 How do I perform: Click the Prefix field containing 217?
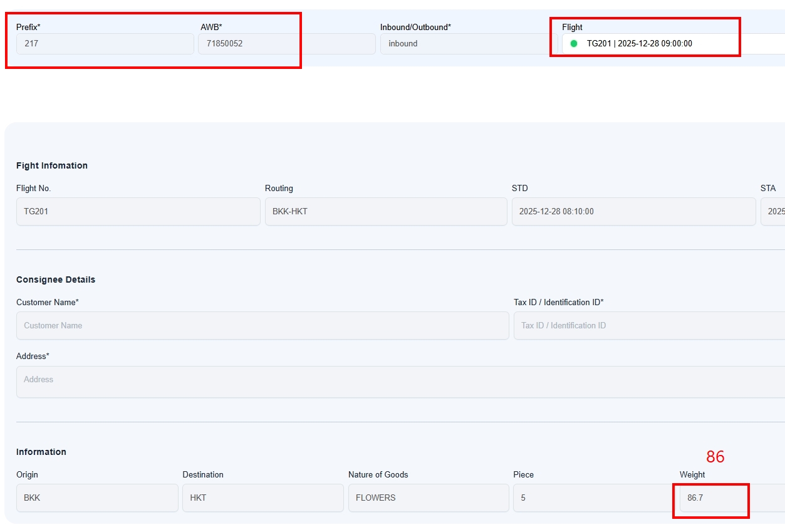coord(105,44)
